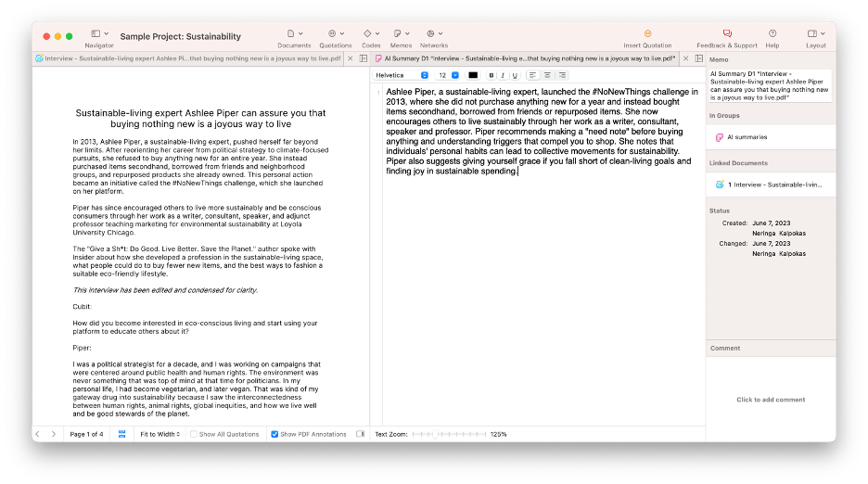This screenshot has height=484, width=868.
Task: Open the Networks manager
Action: [x=433, y=34]
